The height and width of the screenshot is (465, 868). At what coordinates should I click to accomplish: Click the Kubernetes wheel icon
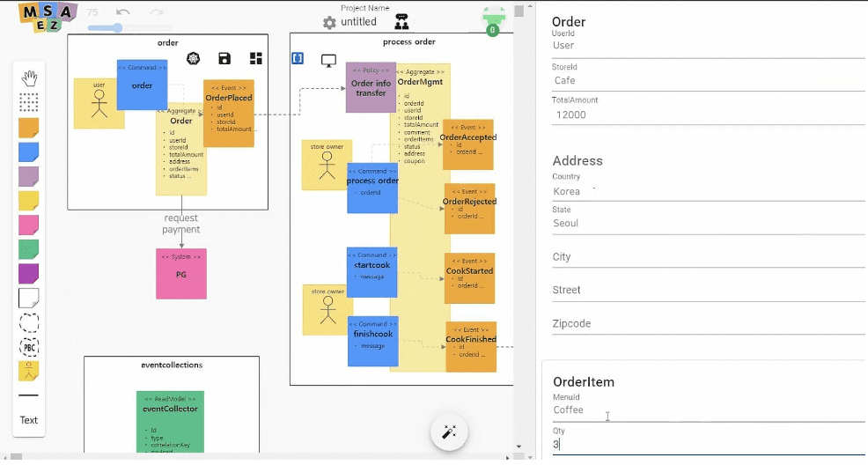point(194,59)
